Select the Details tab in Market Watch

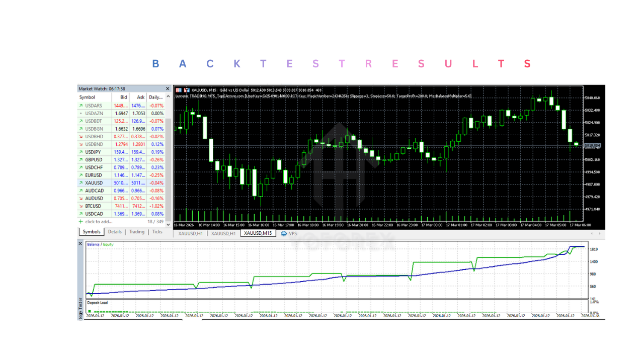(x=115, y=232)
